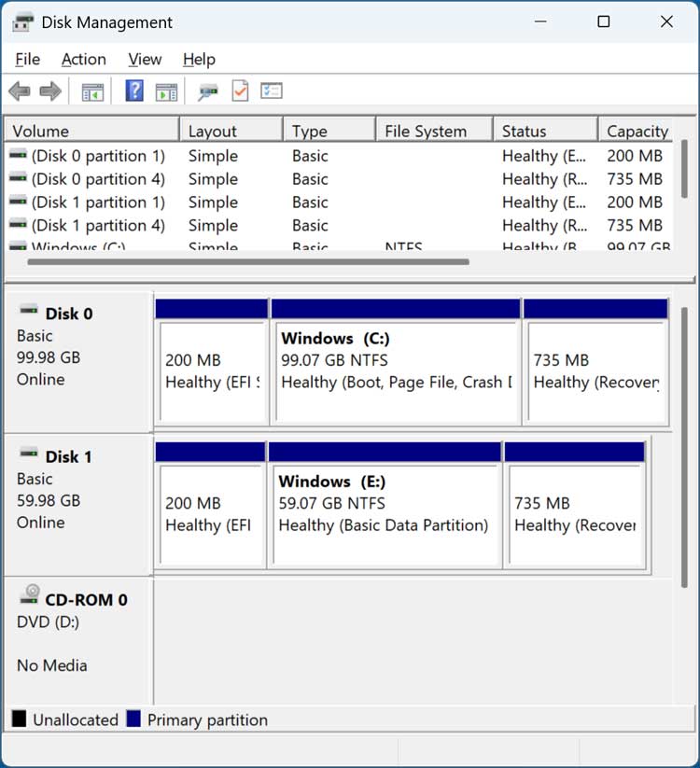This screenshot has width=700, height=768.
Task: Click "735 MB" capacity of Disk 1 partition 4
Action: click(635, 225)
